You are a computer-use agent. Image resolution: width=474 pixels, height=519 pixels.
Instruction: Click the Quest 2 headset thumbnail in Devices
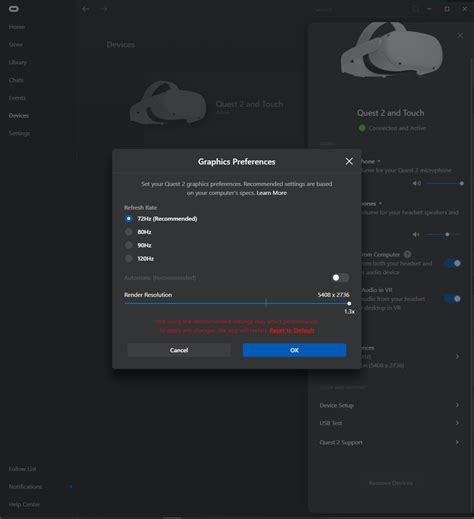coord(168,103)
